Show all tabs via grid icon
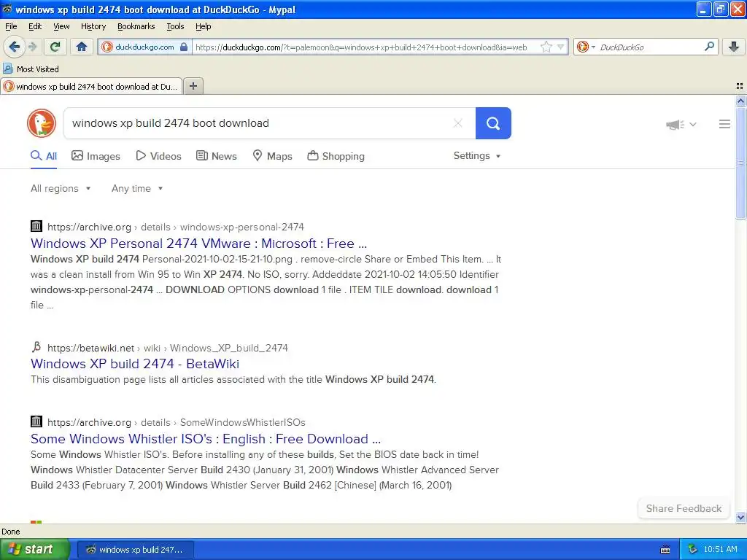747x560 pixels. [x=740, y=86]
